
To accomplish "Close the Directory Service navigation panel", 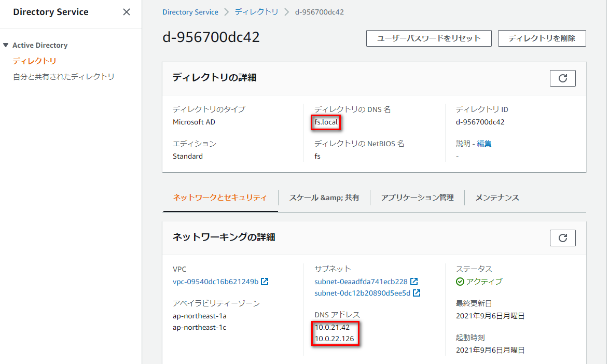I will pos(126,11).
